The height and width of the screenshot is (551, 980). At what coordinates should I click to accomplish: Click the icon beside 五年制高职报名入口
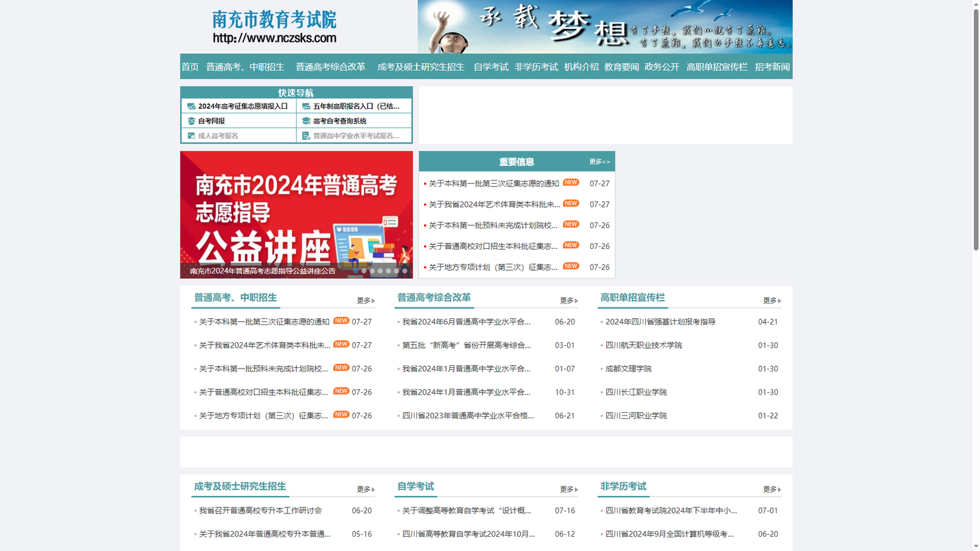tap(306, 106)
